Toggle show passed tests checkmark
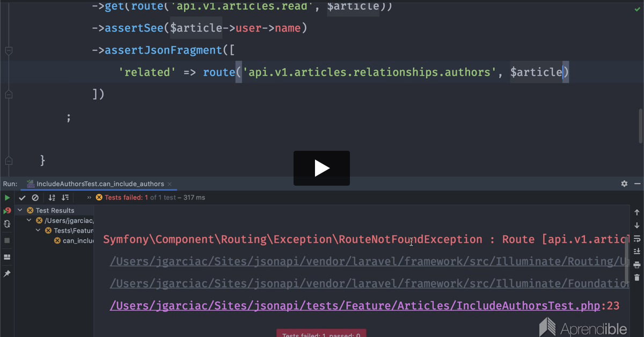Viewport: 644px width, 337px height. (x=22, y=197)
